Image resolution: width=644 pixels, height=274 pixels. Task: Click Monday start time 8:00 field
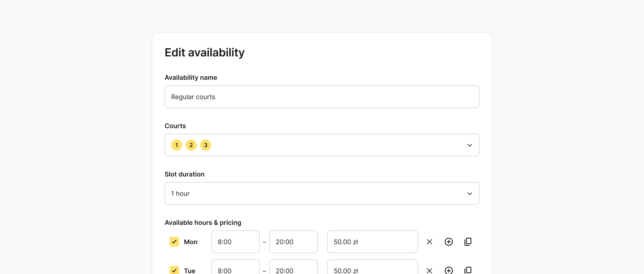[235, 242]
